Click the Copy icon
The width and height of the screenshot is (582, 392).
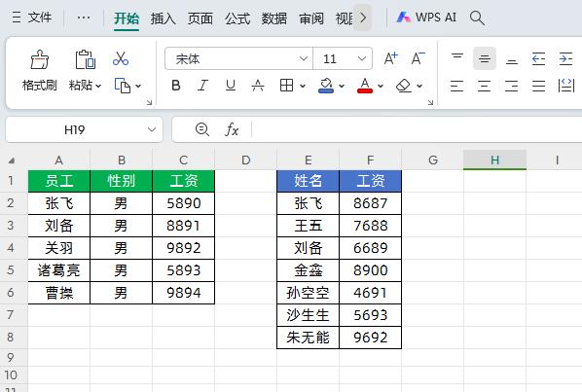(x=122, y=86)
